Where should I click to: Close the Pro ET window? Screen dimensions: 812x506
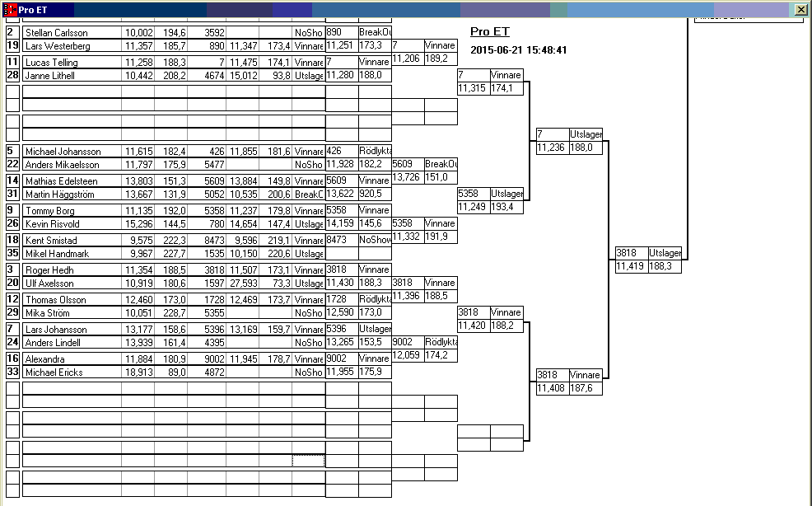[800, 9]
